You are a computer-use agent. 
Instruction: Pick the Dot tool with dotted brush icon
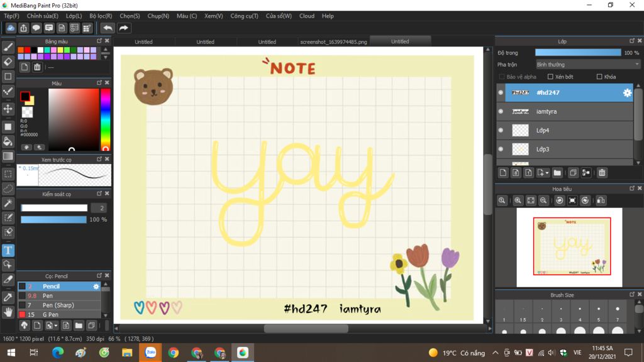tap(8, 91)
